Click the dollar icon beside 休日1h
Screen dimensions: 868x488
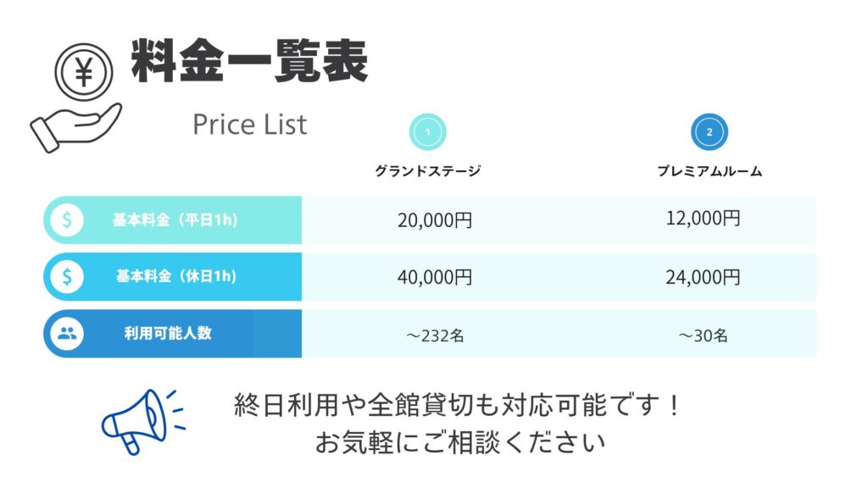click(67, 276)
